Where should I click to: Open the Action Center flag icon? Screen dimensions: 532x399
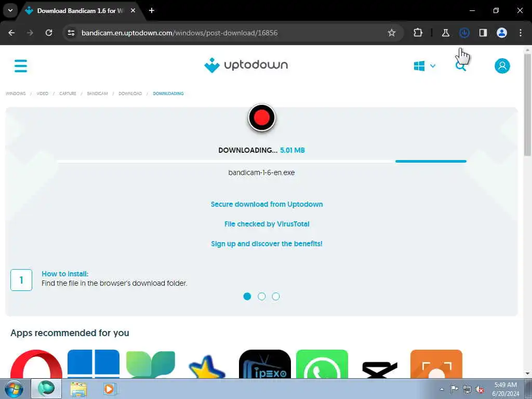point(454,389)
